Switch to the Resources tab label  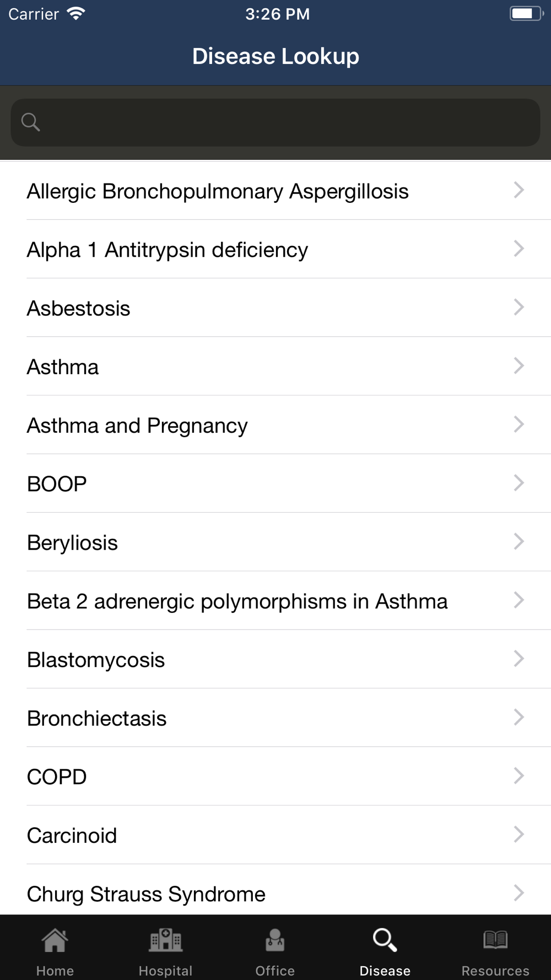coord(495,971)
